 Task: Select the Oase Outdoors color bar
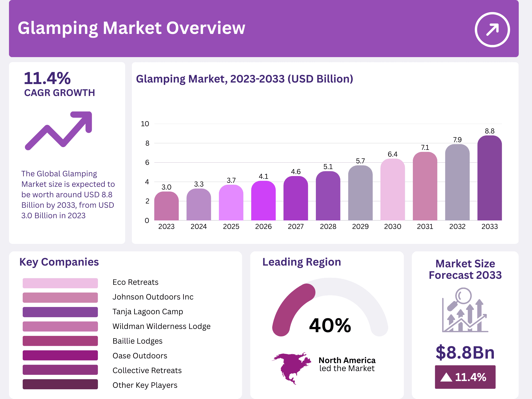(x=60, y=356)
